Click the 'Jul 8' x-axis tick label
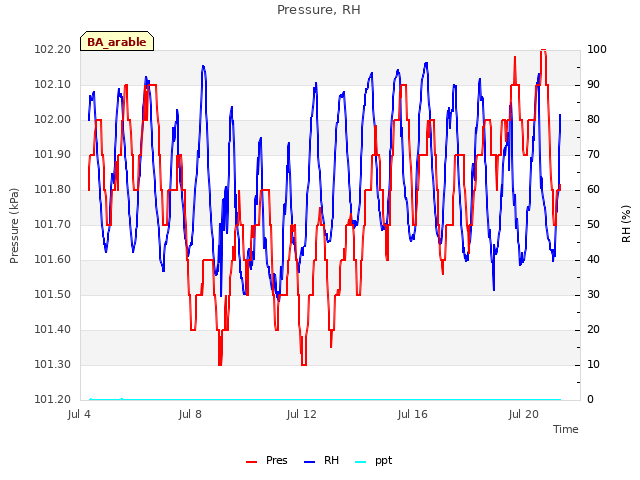 190,415
